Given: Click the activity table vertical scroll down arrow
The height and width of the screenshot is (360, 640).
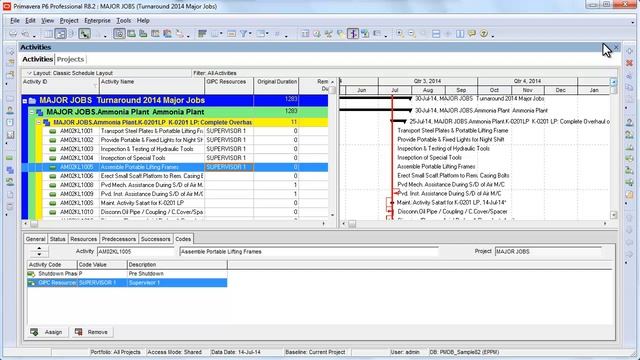Looking at the screenshot, I should click(x=332, y=215).
